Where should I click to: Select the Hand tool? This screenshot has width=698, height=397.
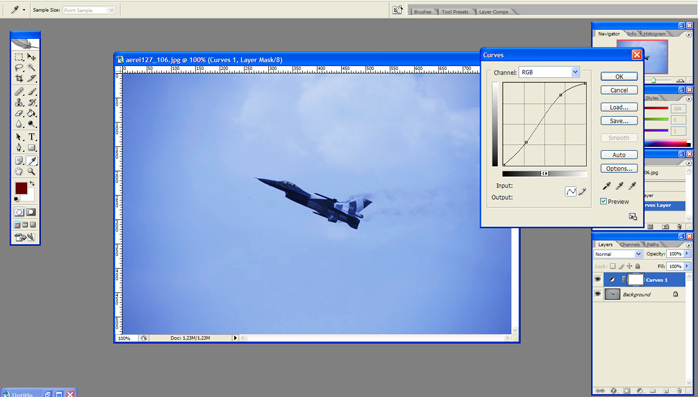(19, 171)
